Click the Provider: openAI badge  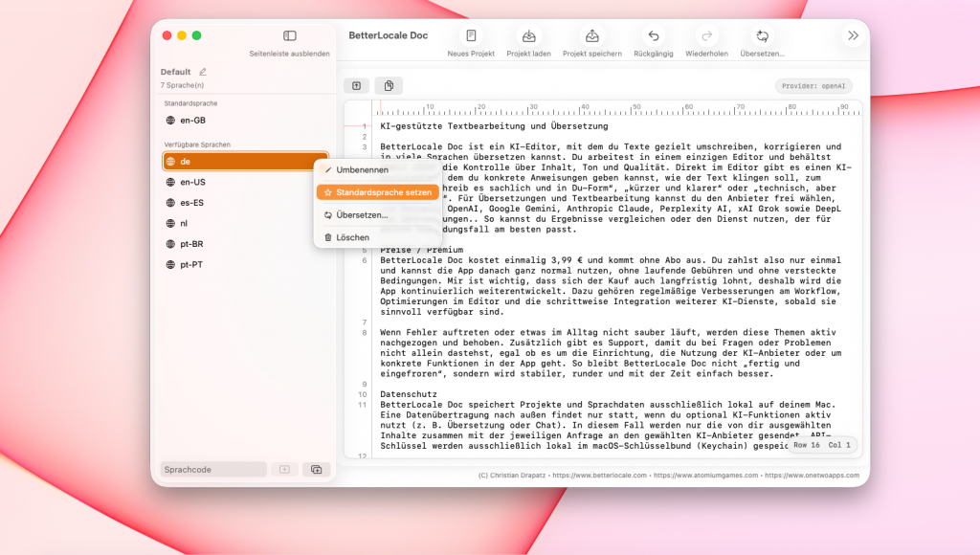tap(813, 85)
